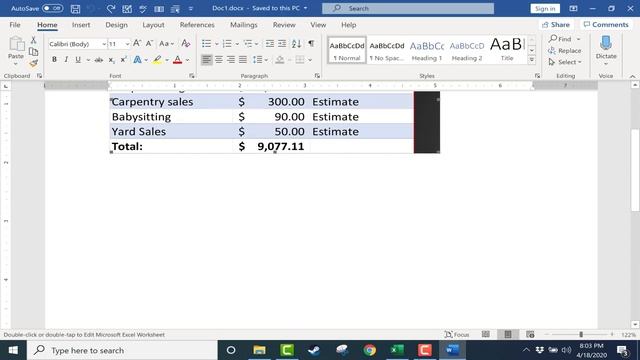Open the Font dialog launcher
This screenshot has width=640, height=360.
click(191, 76)
